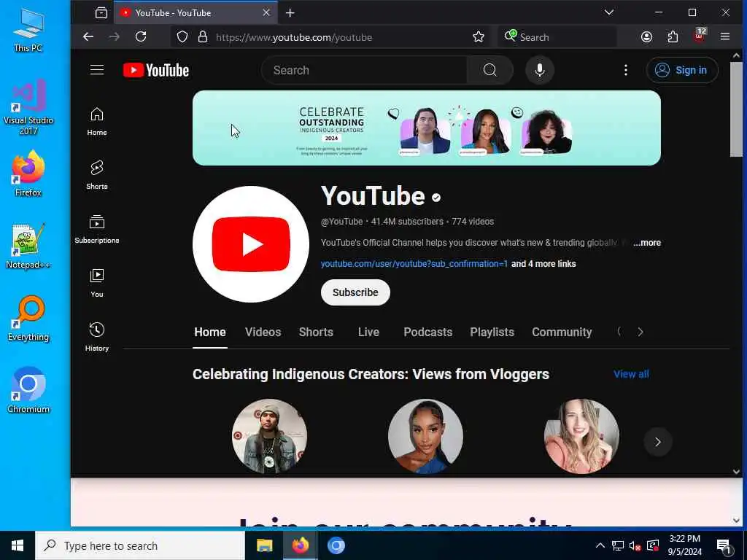View site security padlock info
The height and width of the screenshot is (560, 747).
[203, 36]
